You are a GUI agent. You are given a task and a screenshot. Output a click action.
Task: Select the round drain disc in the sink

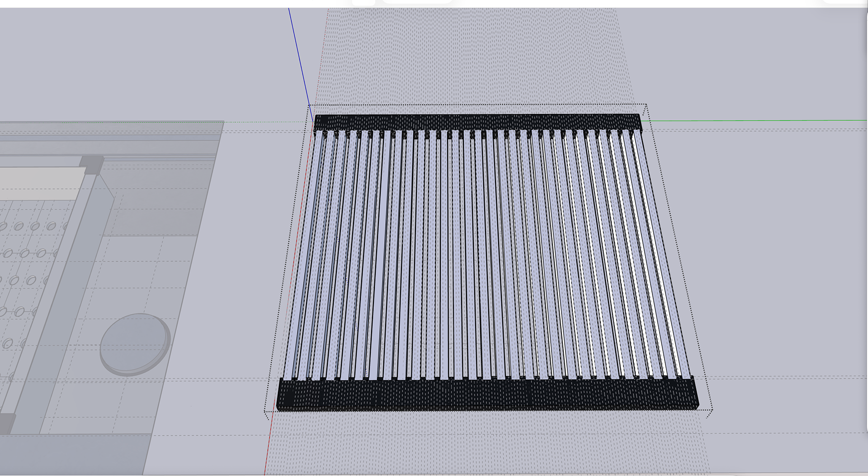click(135, 345)
